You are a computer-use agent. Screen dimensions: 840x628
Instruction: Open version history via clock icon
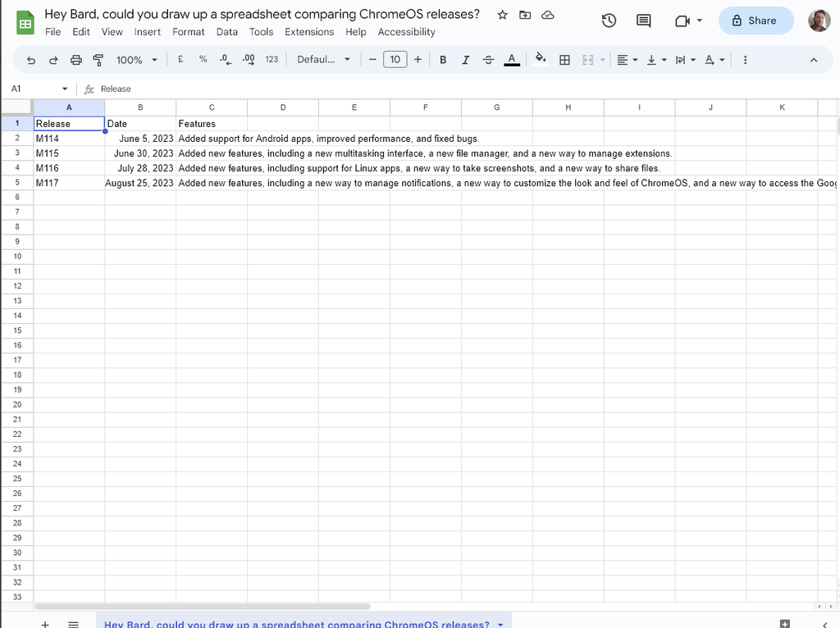608,20
